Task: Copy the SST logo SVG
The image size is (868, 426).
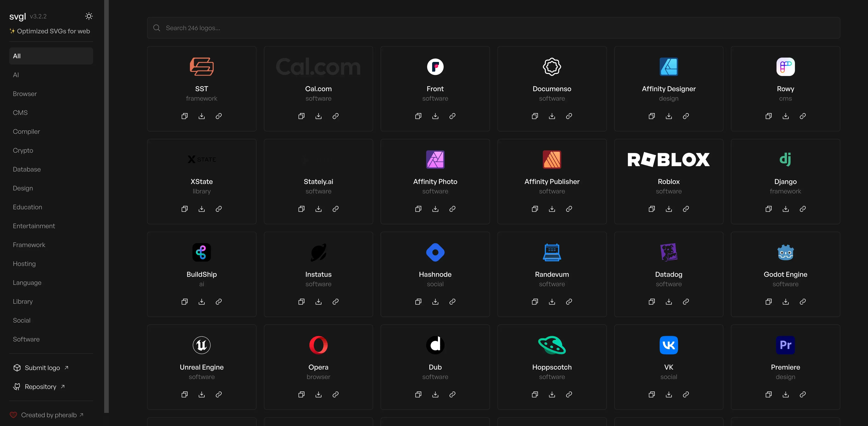Action: click(185, 116)
